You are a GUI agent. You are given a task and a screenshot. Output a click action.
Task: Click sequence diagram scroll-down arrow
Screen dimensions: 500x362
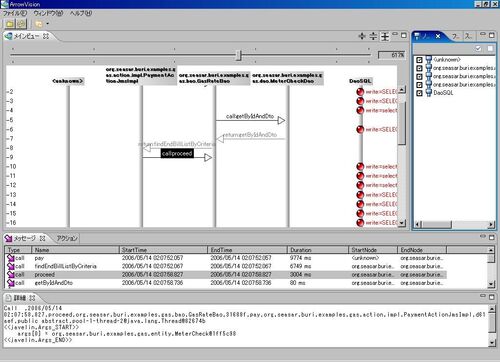click(402, 223)
